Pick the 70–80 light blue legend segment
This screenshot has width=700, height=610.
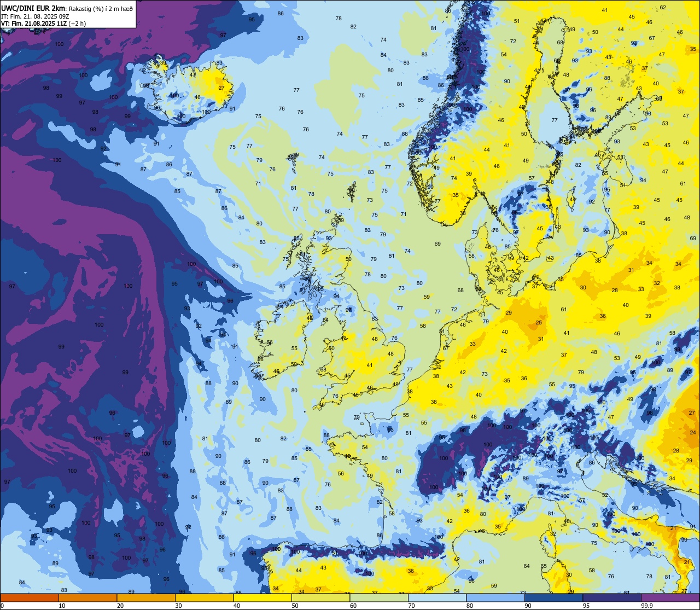pyautogui.click(x=437, y=597)
